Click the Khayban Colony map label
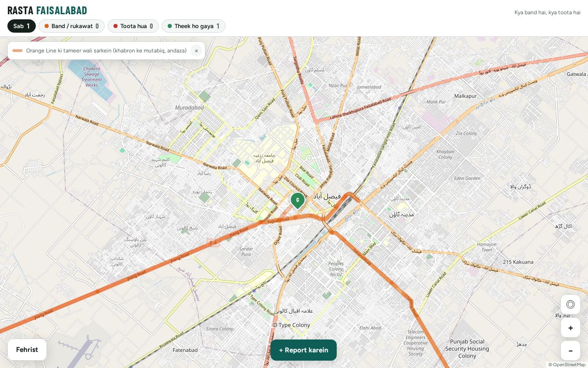Viewport: 588px width, 368px height. (x=445, y=154)
